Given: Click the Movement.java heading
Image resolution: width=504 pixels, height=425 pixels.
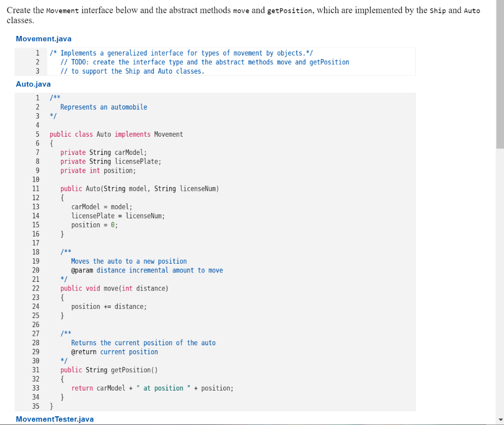Looking at the screenshot, I should point(43,38).
